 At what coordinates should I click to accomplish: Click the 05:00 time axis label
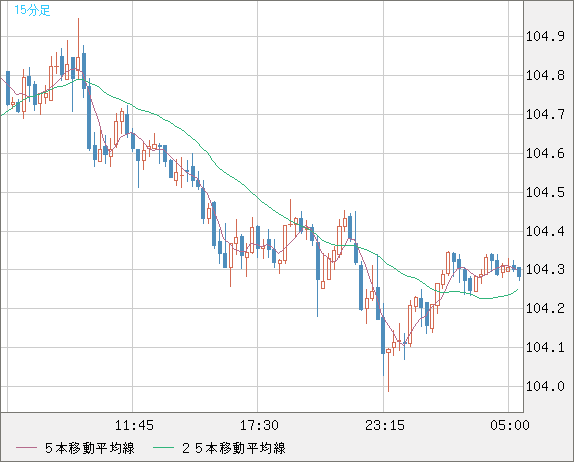[510, 425]
